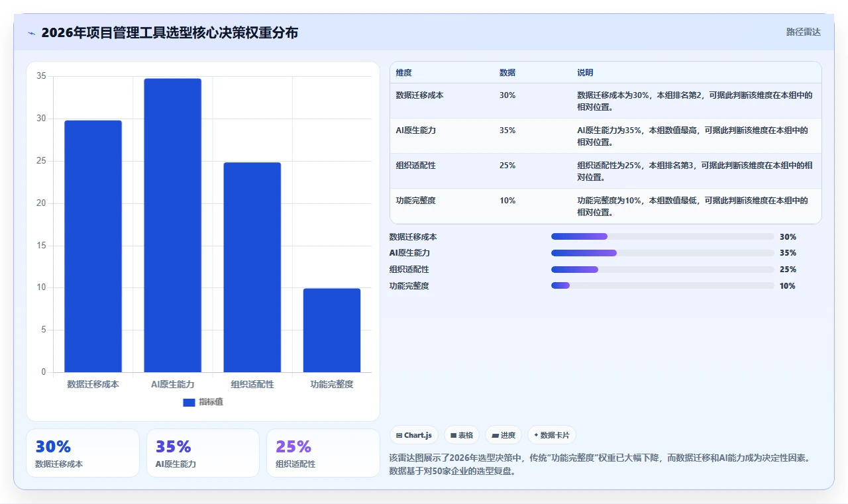
Task: Click the 组织适配性 bar in the chart
Action: pyautogui.click(x=252, y=267)
